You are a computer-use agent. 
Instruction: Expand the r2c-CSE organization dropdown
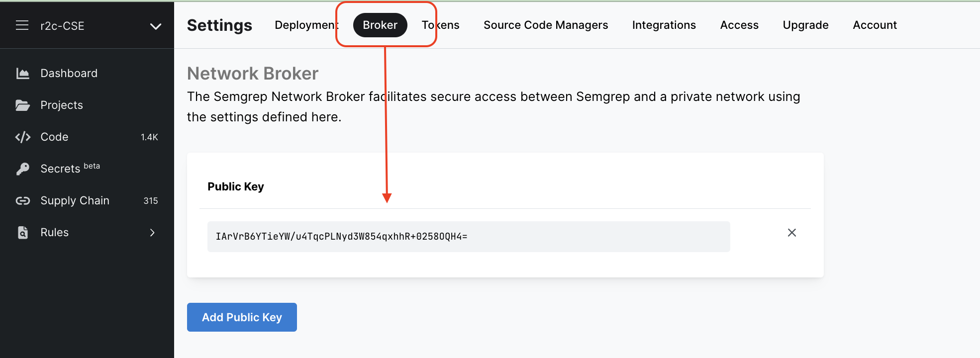pos(156,26)
